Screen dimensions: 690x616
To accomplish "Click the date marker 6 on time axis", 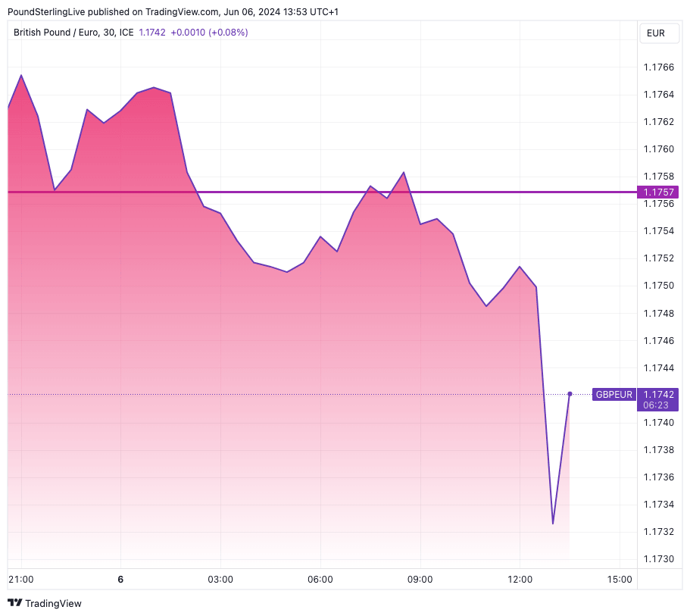I will (120, 580).
